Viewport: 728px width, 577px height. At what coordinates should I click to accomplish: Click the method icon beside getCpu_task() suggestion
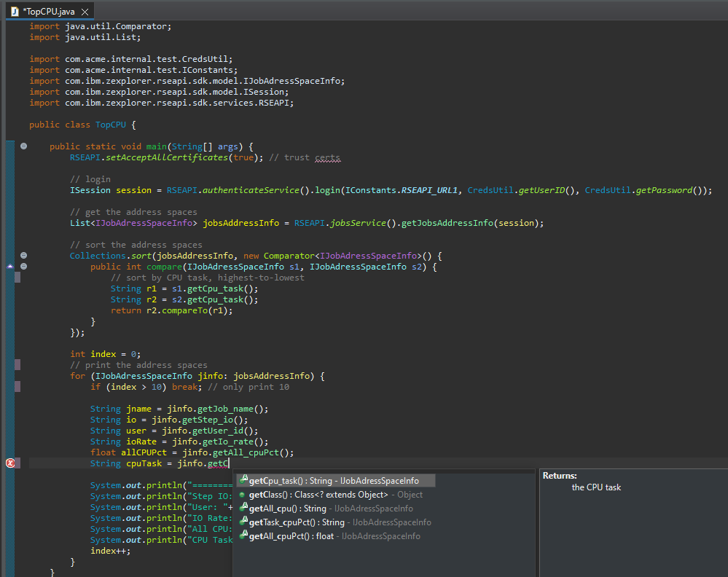[x=243, y=480]
